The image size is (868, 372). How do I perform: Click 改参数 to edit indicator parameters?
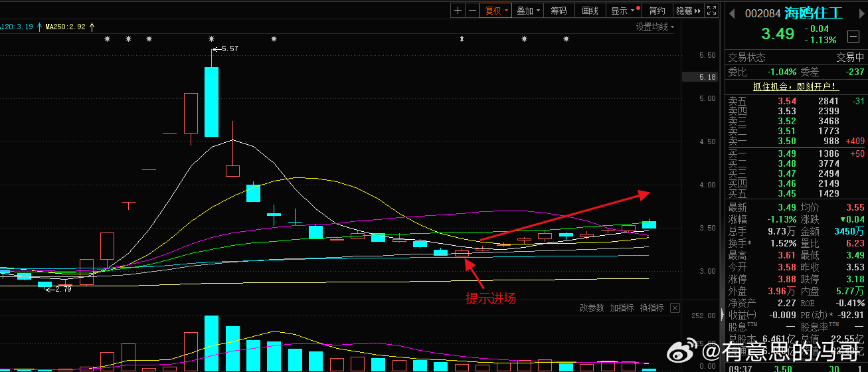tap(592, 308)
